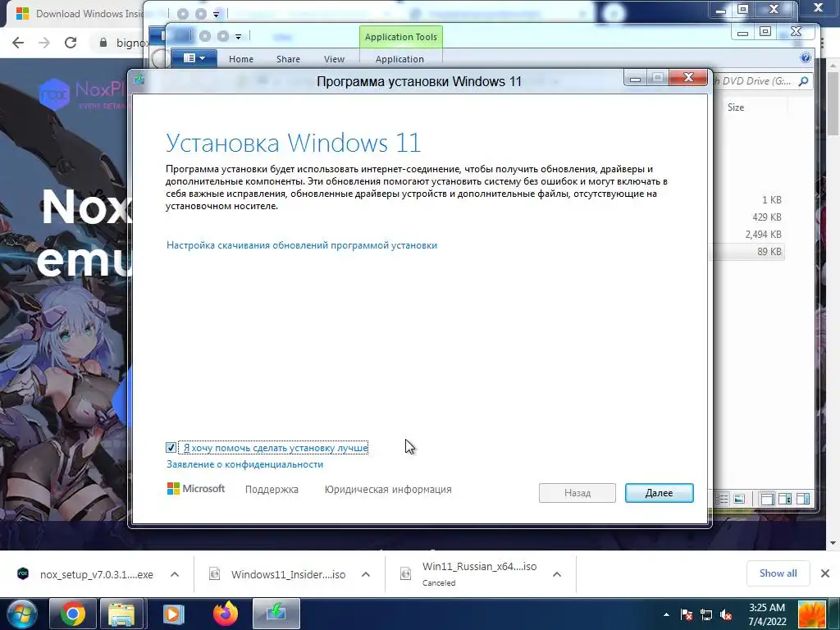Select the Application Tools contextual tab
The height and width of the screenshot is (630, 840).
(400, 37)
